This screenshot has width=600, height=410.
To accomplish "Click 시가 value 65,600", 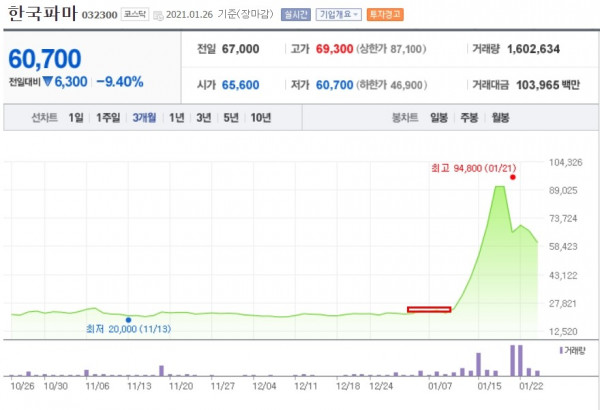I will coord(240,85).
